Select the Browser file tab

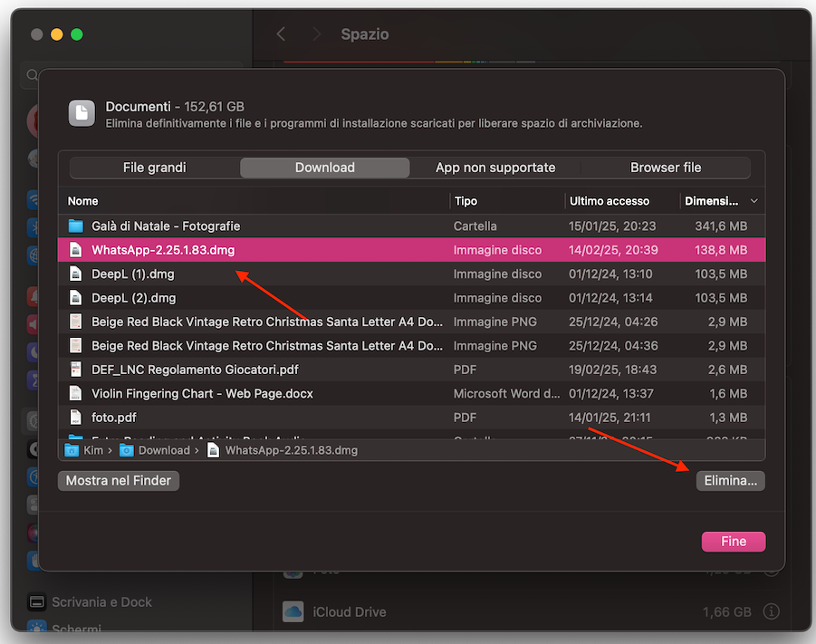[666, 168]
